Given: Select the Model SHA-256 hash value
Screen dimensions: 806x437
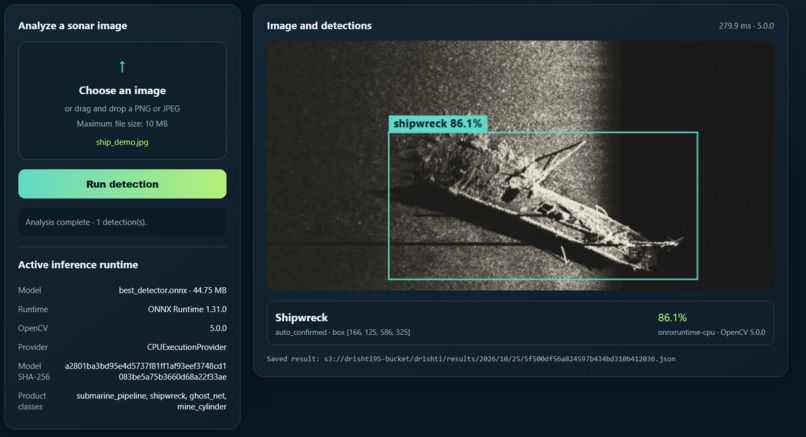Looking at the screenshot, I should (145, 371).
